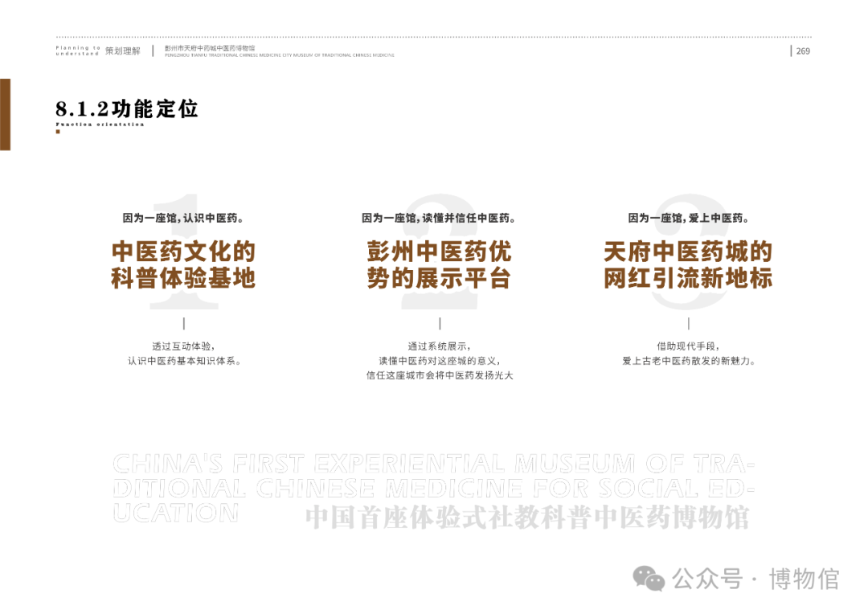Click the text 爱上古老中医药散发的新魅力。

click(x=688, y=361)
